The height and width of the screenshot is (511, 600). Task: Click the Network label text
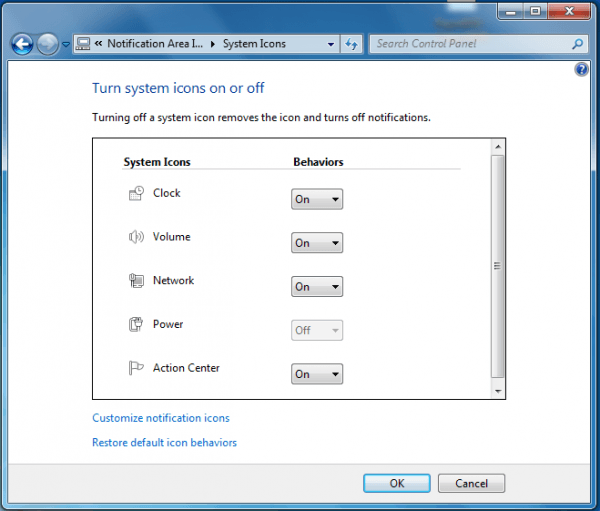pos(173,280)
